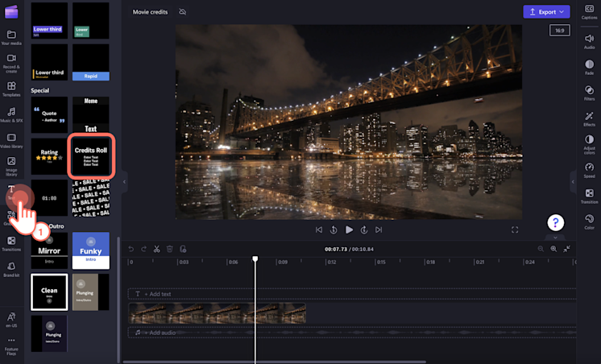Split clip with scissors tool
Screen dimensions: 601x364
pyautogui.click(x=157, y=249)
